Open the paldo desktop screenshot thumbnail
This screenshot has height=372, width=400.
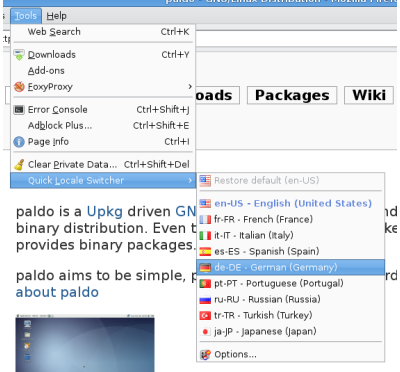(85, 343)
